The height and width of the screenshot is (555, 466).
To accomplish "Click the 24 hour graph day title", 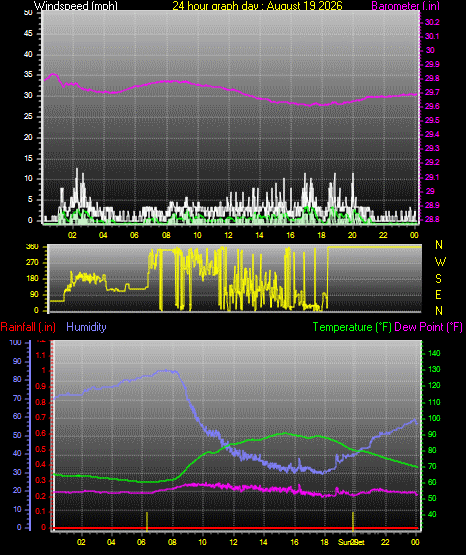I will [x=258, y=5].
